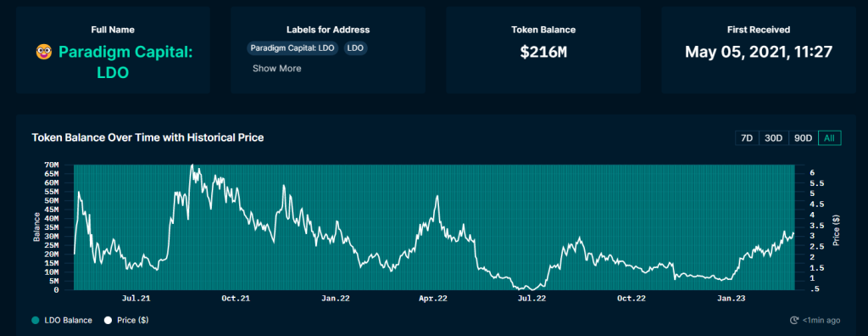Select the 90D time range
Viewport: 868px width, 336px height.
tap(803, 138)
